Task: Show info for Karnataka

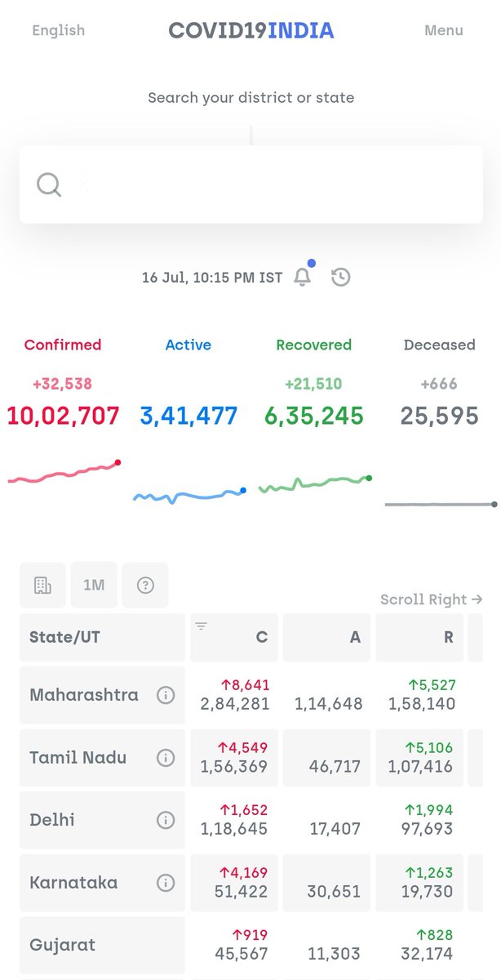Action: point(166,883)
